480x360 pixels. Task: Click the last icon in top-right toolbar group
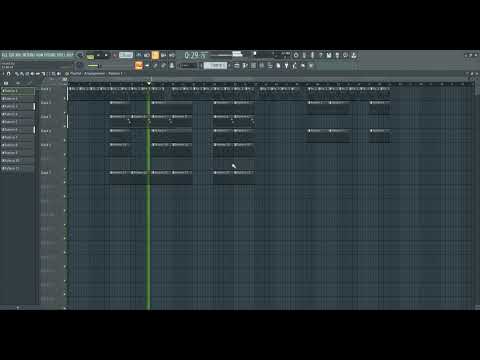(354, 55)
